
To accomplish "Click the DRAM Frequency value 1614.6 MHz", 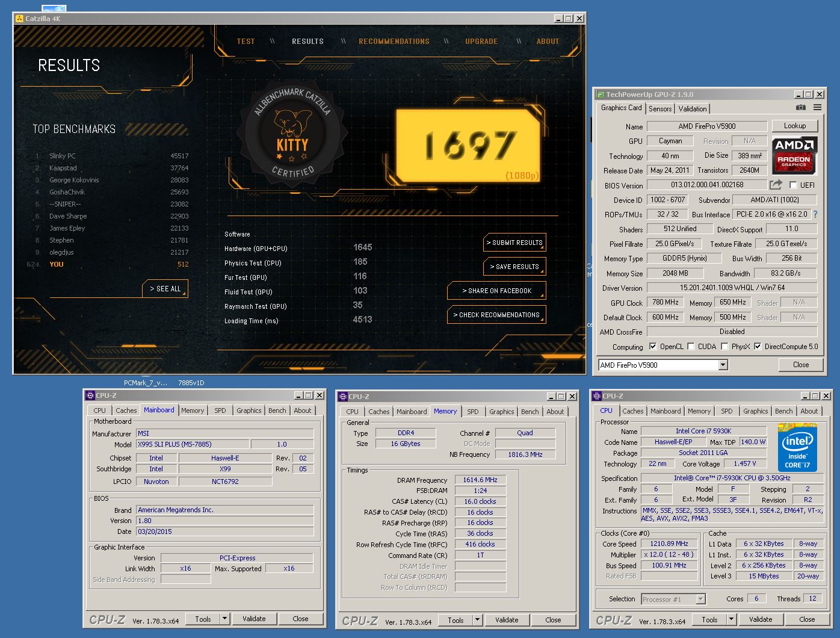I will click(480, 480).
